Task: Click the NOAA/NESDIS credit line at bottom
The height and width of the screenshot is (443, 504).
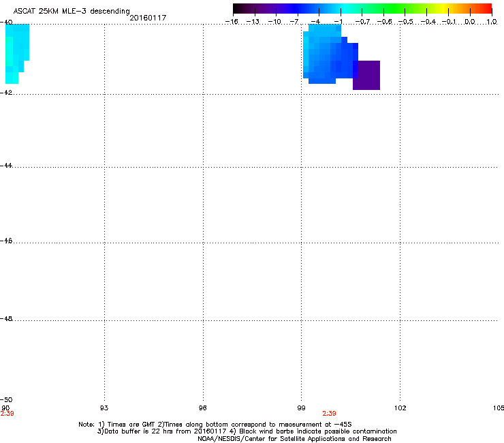Action: coord(294,439)
